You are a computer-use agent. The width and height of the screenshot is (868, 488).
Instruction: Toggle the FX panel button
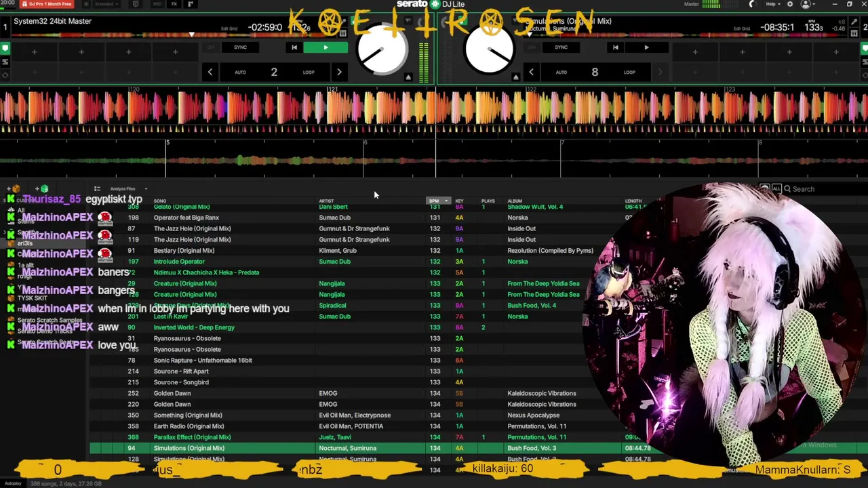(174, 4)
